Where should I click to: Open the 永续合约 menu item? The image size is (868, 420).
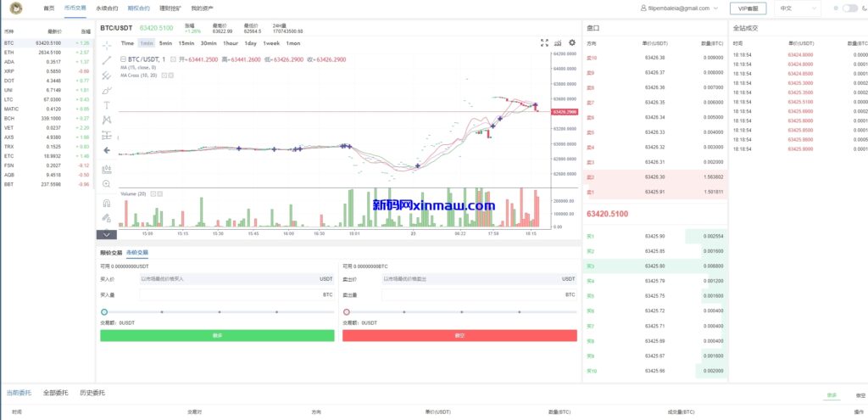(108, 8)
